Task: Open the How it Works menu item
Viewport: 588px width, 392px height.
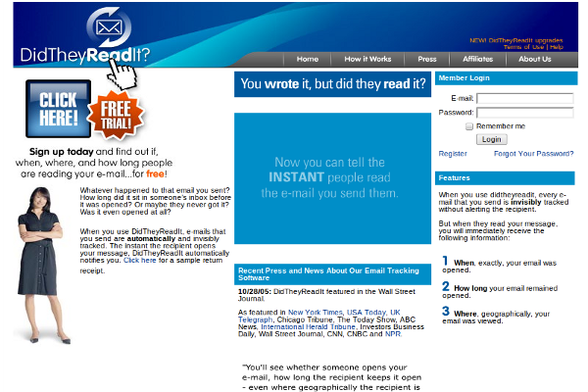Action: [367, 59]
